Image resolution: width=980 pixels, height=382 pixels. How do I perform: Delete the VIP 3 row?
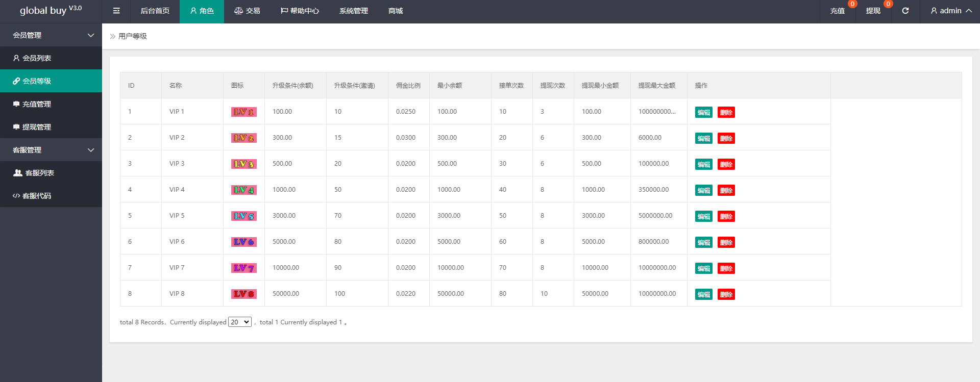(726, 164)
